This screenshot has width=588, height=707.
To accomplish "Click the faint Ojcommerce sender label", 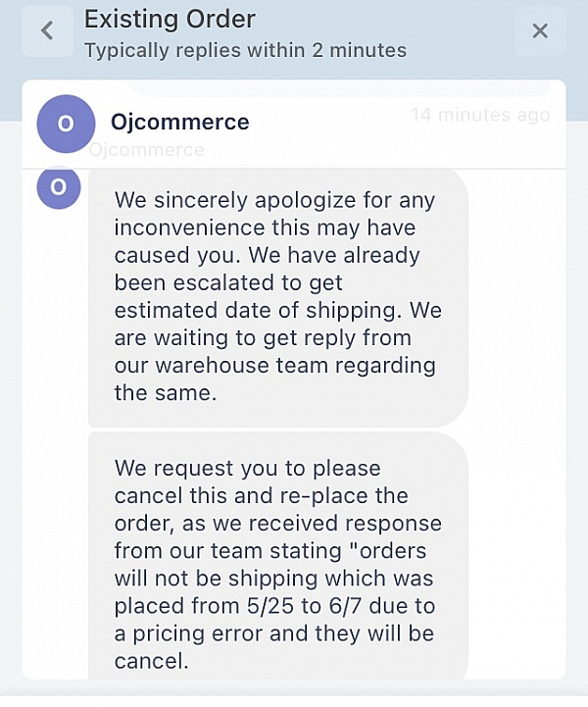I will pos(147,150).
